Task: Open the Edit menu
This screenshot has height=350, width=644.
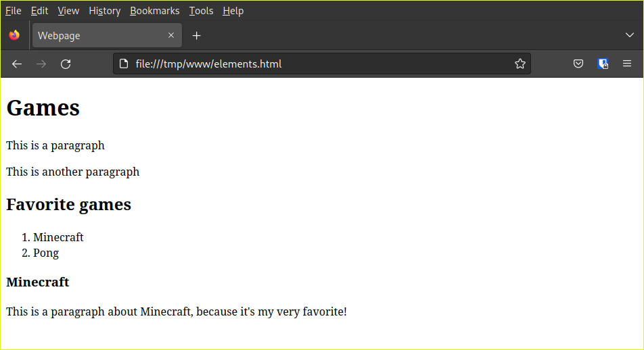Action: coord(39,11)
